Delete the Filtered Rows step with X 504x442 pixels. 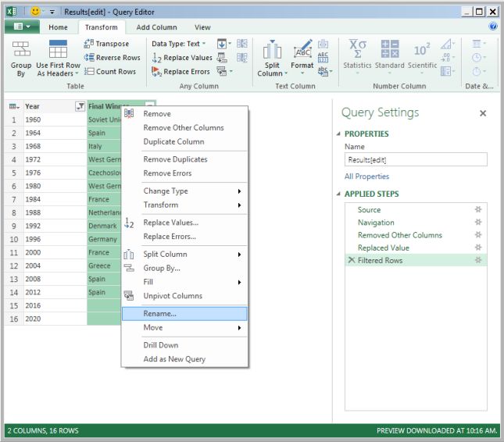pyautogui.click(x=351, y=260)
